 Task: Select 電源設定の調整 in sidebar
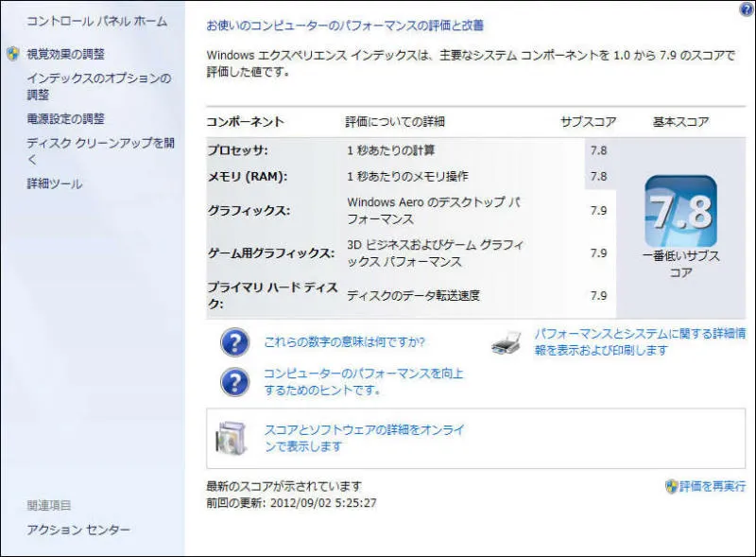(66, 119)
